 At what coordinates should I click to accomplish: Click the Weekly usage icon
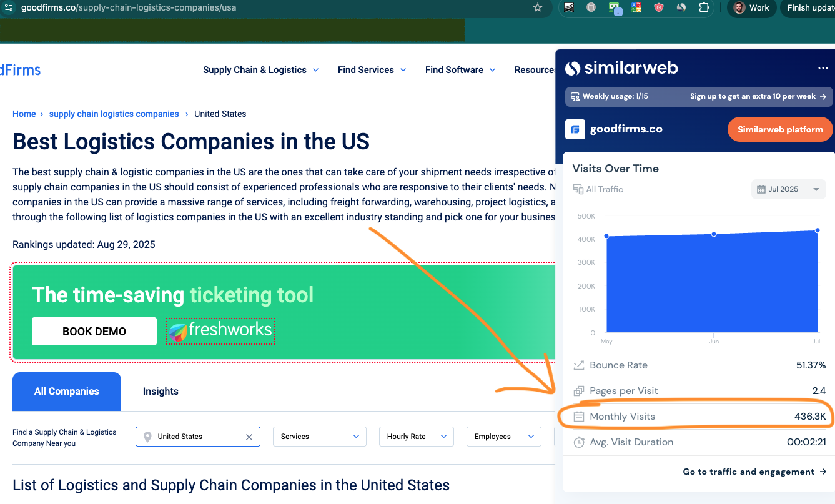[x=575, y=97]
